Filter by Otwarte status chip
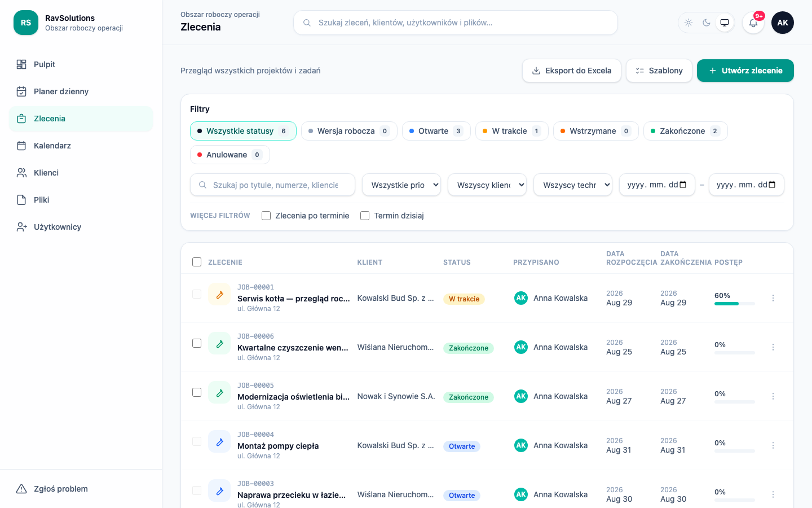The height and width of the screenshot is (508, 812). 436,131
